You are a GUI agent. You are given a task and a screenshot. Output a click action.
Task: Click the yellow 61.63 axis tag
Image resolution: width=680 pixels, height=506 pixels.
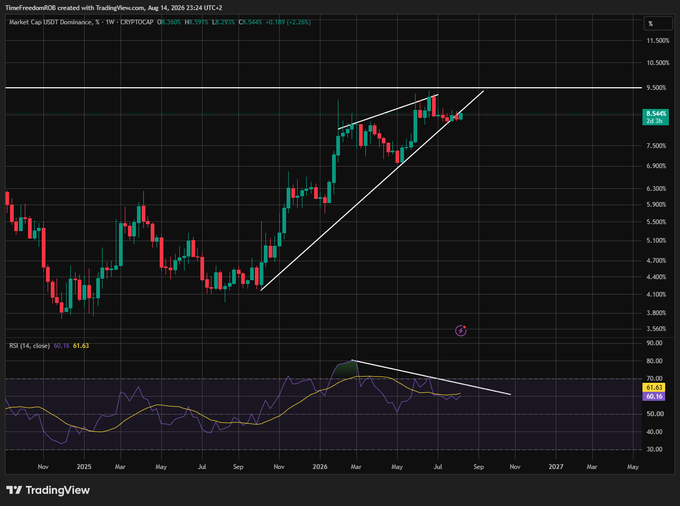pos(654,388)
